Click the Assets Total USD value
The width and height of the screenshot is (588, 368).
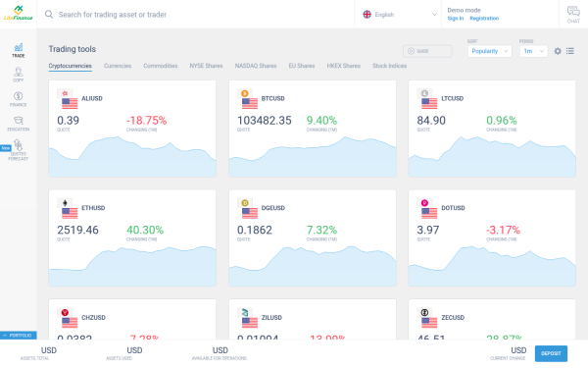coord(49,350)
